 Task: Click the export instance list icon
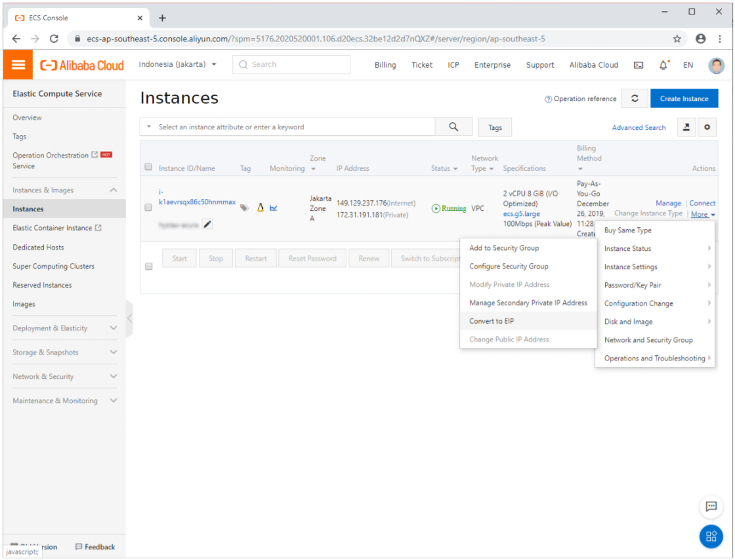click(686, 127)
